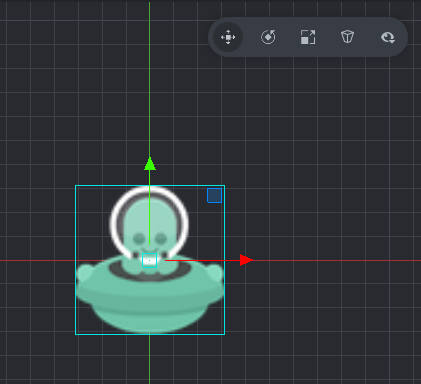Viewport: 421px width, 384px height.
Task: Select the Move tool in the toolbar
Action: point(228,37)
